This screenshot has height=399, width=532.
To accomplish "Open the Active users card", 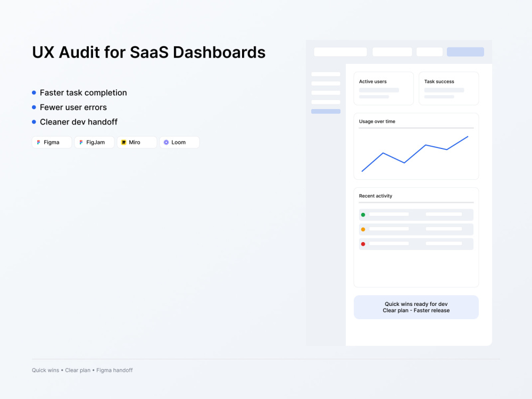I will click(x=384, y=88).
